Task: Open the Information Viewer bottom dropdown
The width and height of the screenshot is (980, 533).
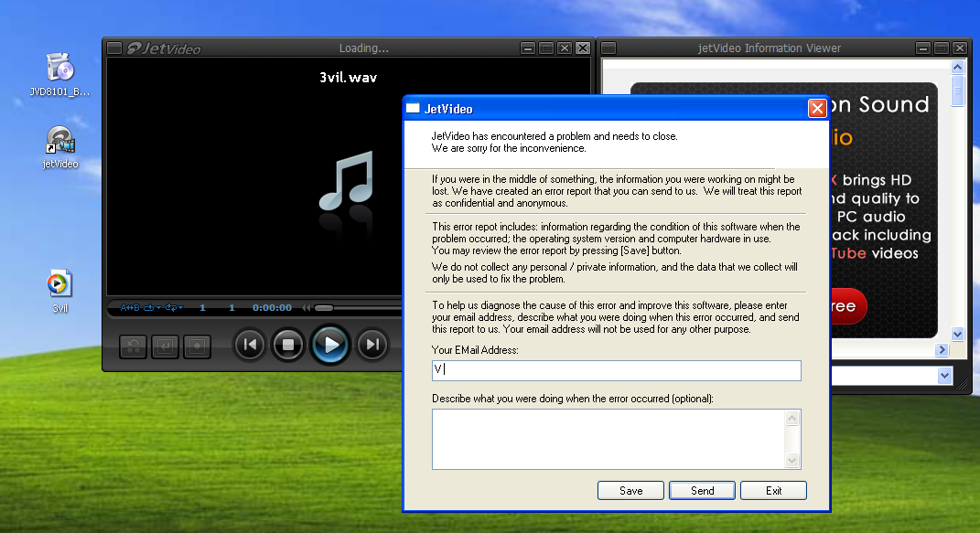Action: pos(944,376)
